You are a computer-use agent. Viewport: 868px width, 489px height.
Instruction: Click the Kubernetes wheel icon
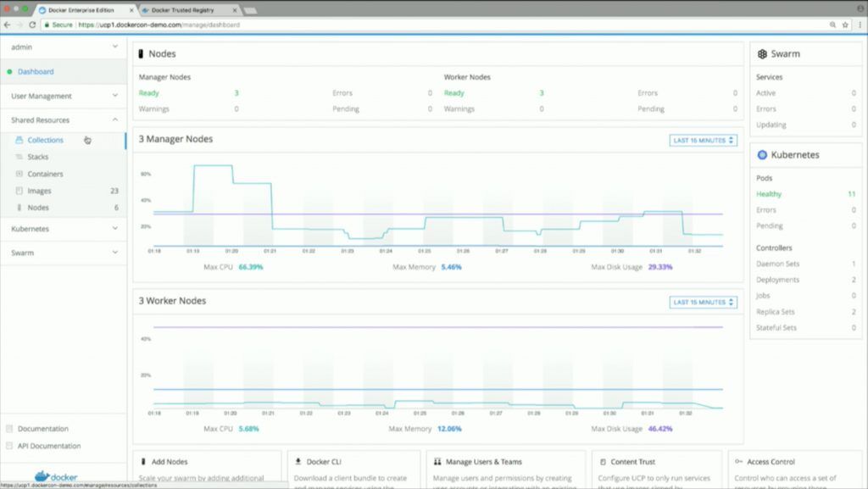click(762, 155)
